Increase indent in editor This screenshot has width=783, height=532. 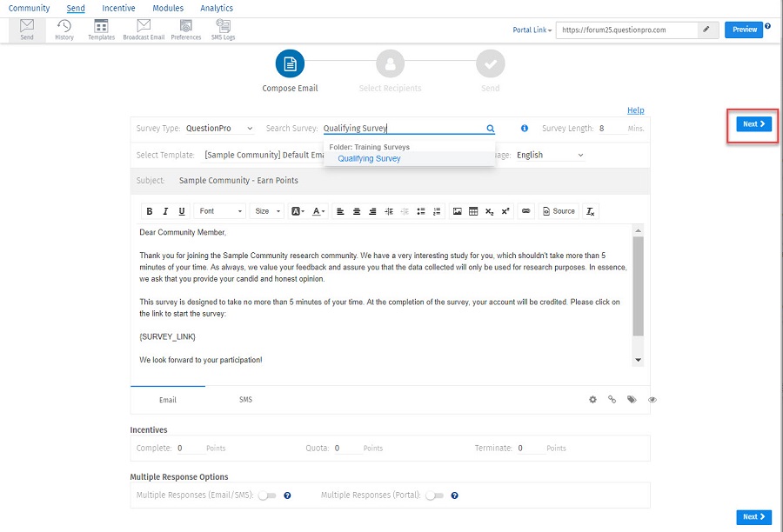click(389, 211)
